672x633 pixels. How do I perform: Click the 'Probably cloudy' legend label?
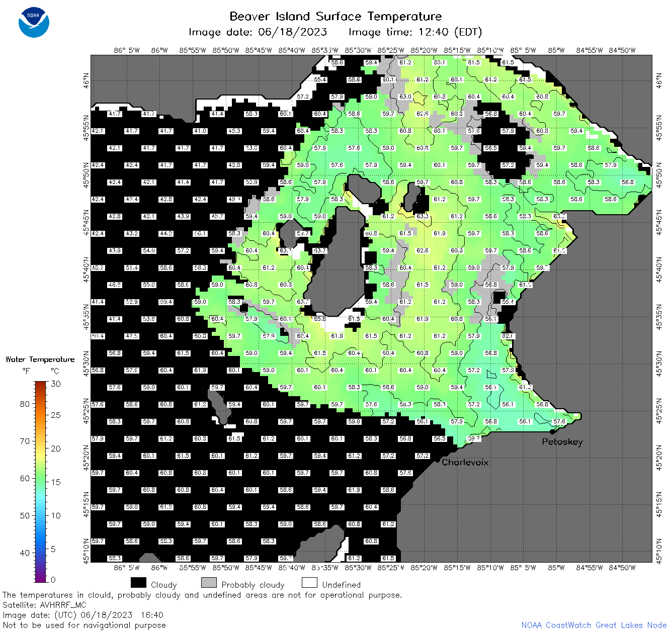[253, 585]
